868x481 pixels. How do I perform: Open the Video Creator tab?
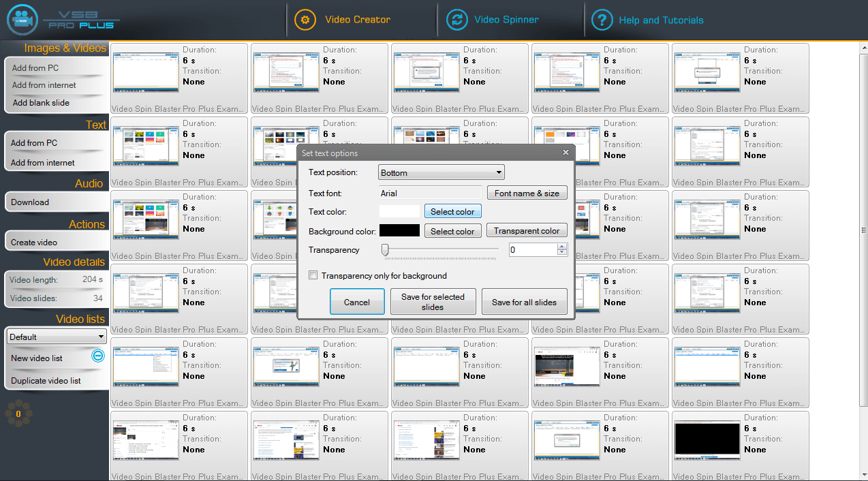343,20
